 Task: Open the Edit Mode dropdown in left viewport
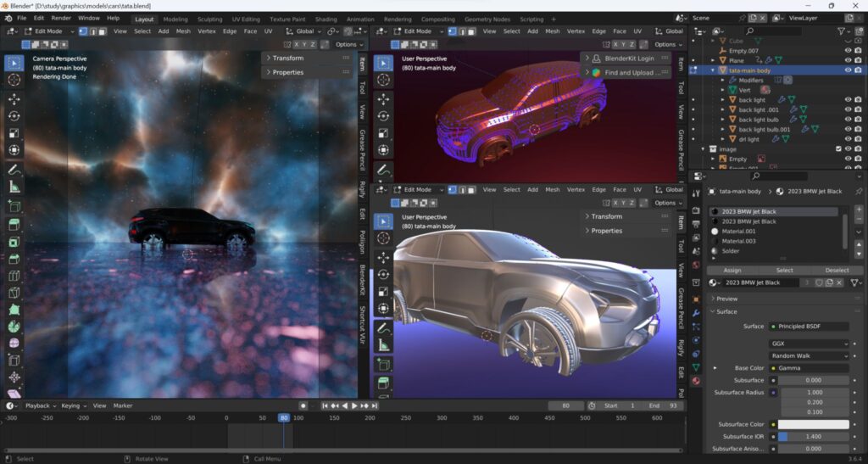click(x=48, y=31)
